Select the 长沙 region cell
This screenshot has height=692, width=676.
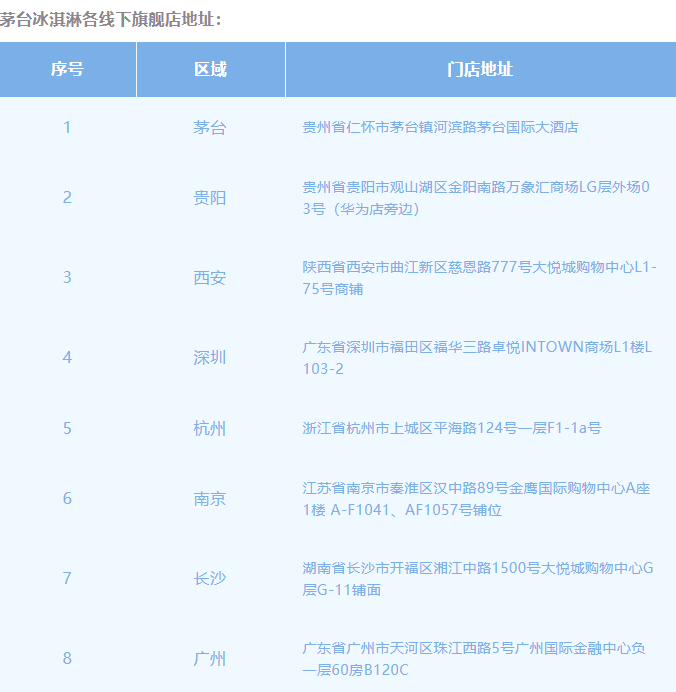(210, 579)
